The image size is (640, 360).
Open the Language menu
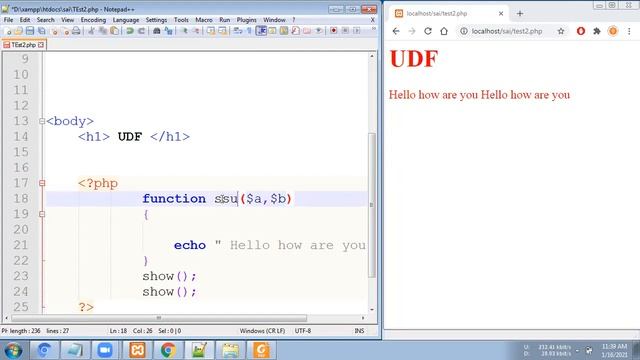pos(126,20)
